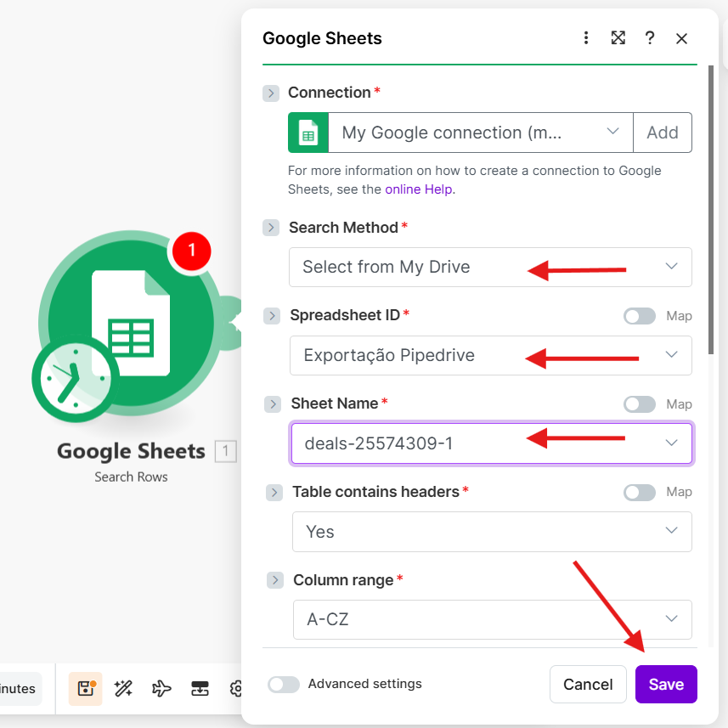Expand the Google Sheets dialog to fullscreen
This screenshot has width=728, height=728.
coord(618,38)
